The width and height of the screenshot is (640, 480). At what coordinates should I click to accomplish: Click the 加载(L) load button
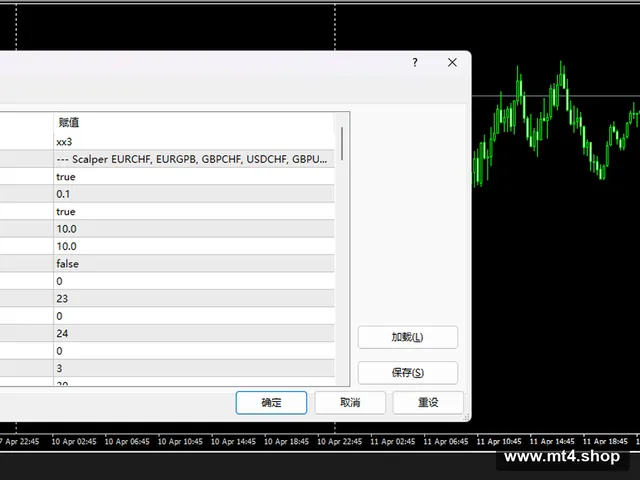408,337
